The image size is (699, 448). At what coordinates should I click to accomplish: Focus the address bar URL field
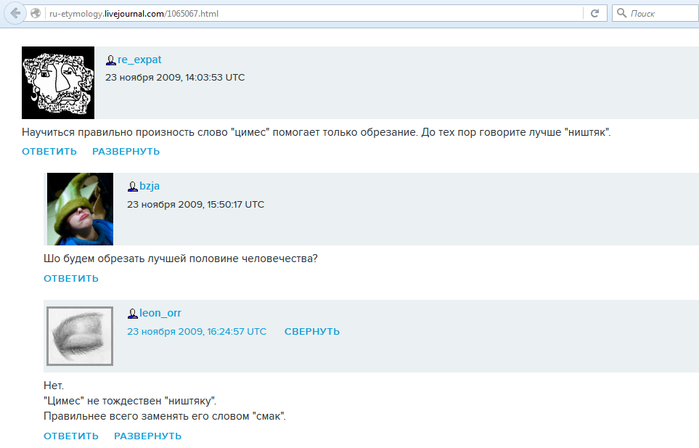312,13
